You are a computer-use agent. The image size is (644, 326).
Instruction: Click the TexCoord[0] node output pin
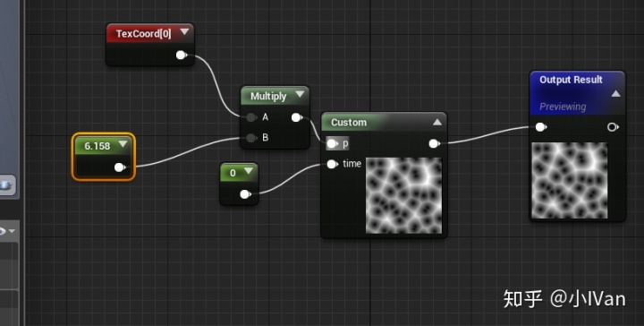(x=181, y=56)
